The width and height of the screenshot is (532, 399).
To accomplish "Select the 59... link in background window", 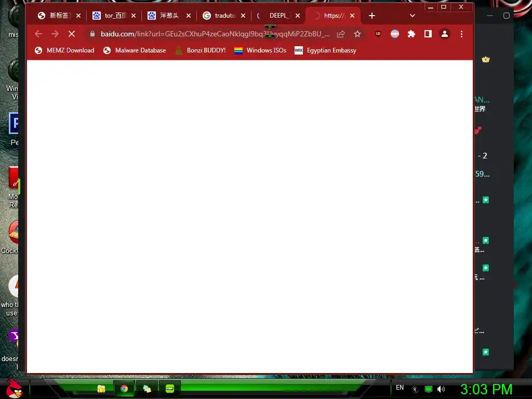I will tap(482, 174).
